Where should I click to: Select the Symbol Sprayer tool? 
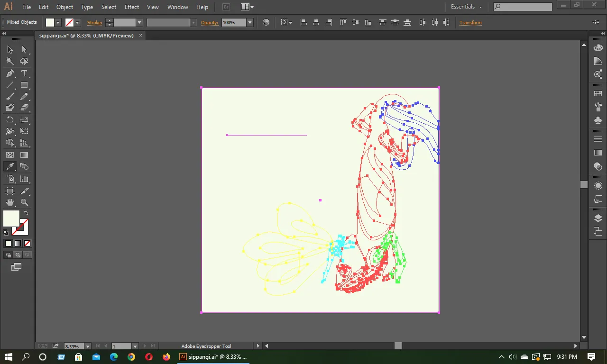10,179
